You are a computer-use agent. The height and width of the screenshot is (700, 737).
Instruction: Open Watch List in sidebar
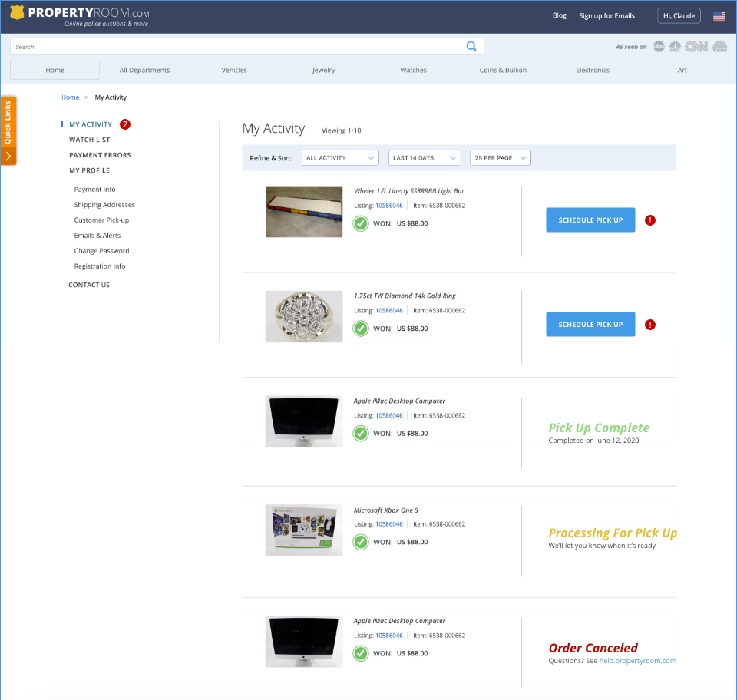click(x=89, y=140)
